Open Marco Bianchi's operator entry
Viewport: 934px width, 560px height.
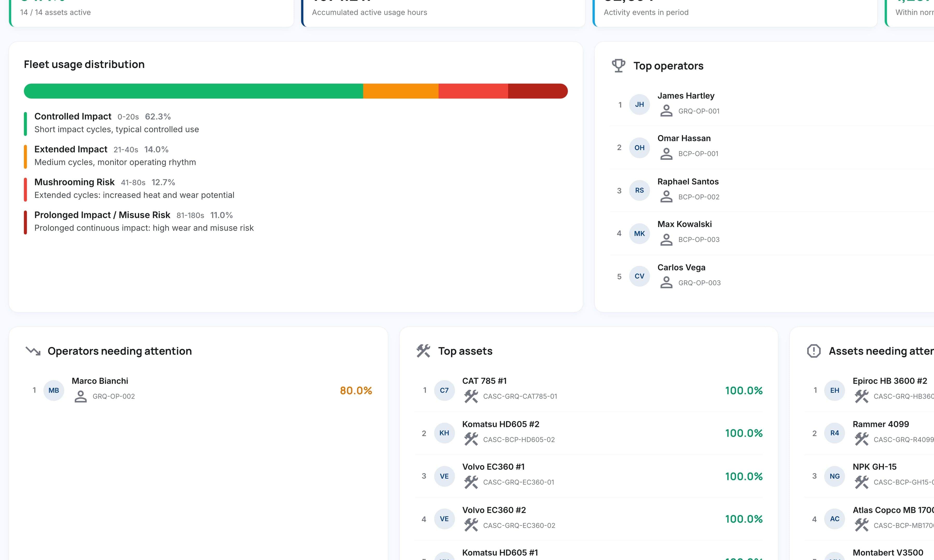pos(198,390)
